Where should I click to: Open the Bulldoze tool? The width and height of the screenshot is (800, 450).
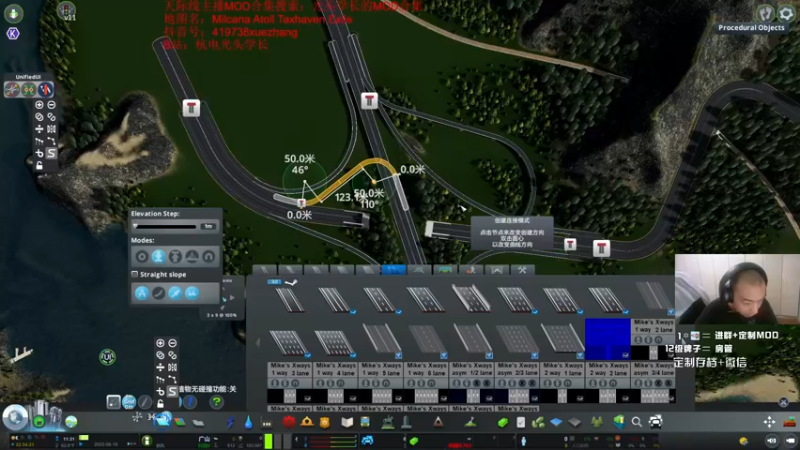click(790, 422)
